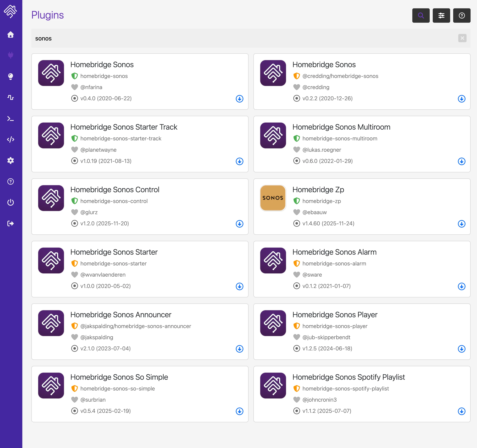477x448 pixels.
Task: Install Homebridge Sonos Multiroom download icon
Action: (461, 161)
